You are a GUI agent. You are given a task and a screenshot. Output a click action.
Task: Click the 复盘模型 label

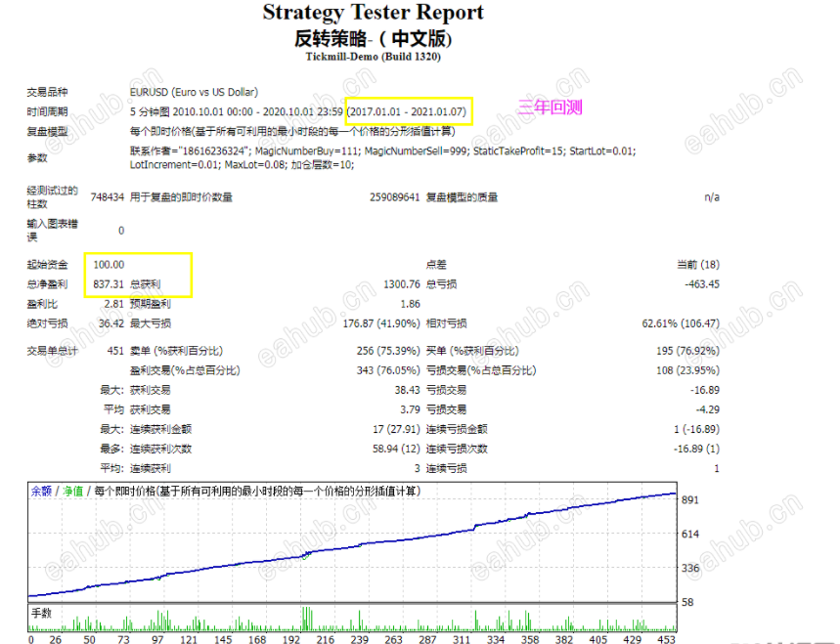(x=47, y=132)
